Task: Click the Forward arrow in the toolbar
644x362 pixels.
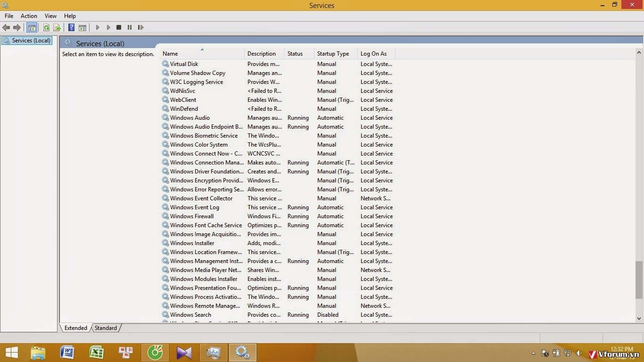Action: click(17, 27)
